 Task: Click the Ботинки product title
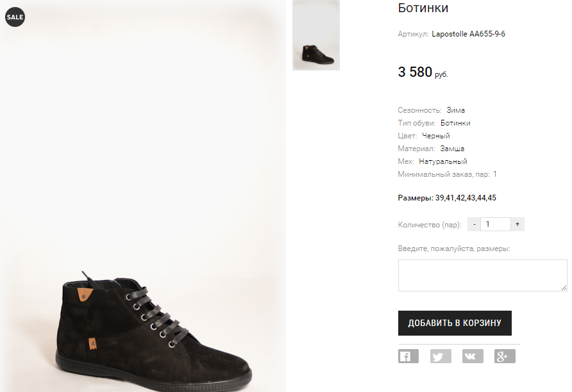coord(423,8)
